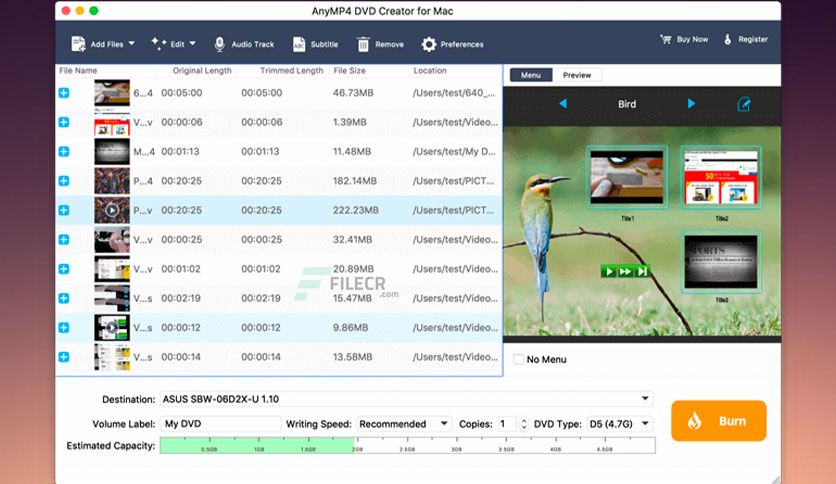Expand the 9.86MB file row plus icon
Screen dimensions: 836x484
(x=64, y=327)
